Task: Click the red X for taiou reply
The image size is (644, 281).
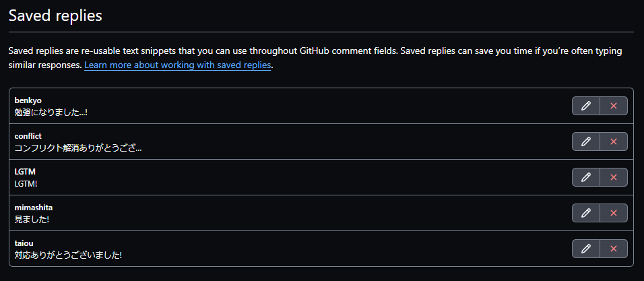Action: (x=614, y=249)
